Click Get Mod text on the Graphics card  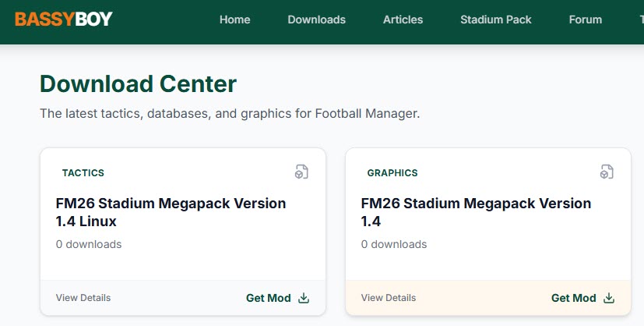574,298
